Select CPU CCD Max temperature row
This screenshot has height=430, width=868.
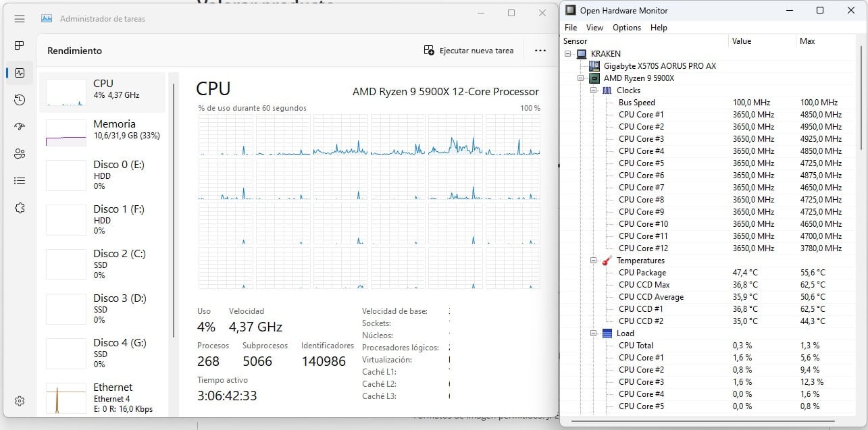pyautogui.click(x=710, y=285)
